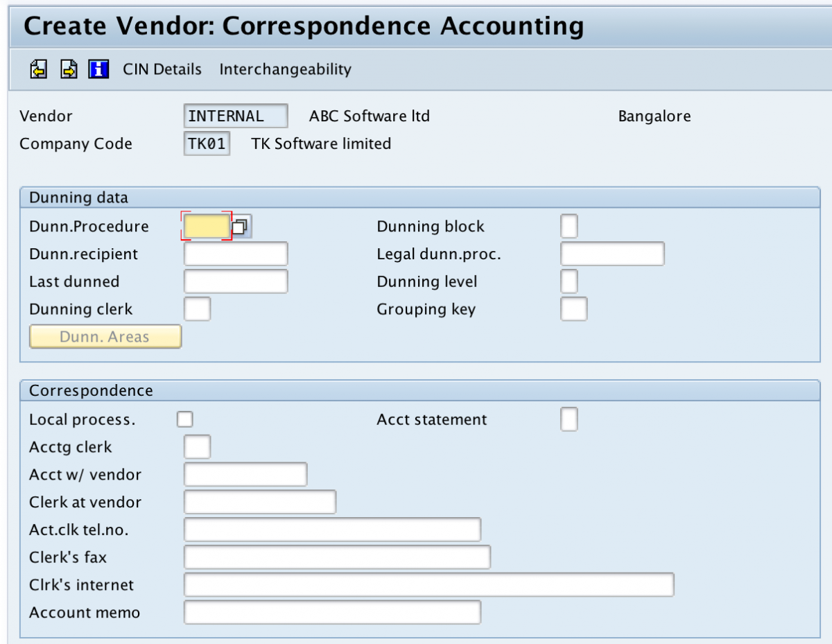
Task: Go to the previous screen icon
Action: [38, 69]
